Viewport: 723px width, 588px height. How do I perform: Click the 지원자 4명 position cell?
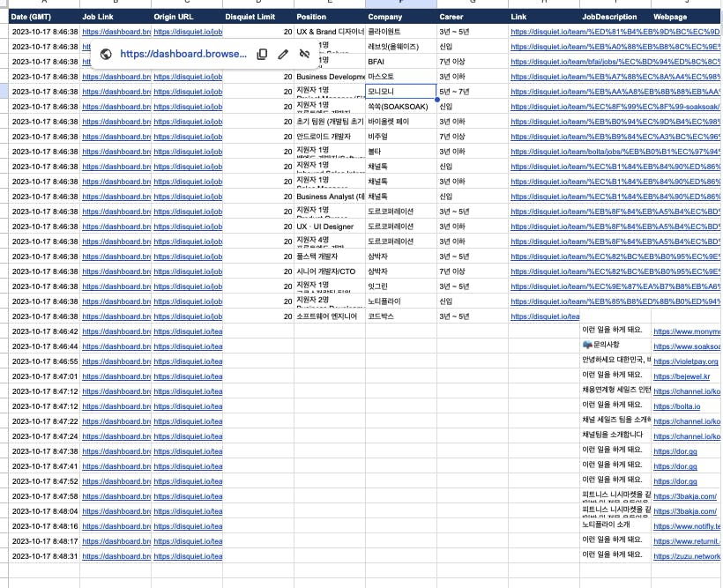point(330,242)
